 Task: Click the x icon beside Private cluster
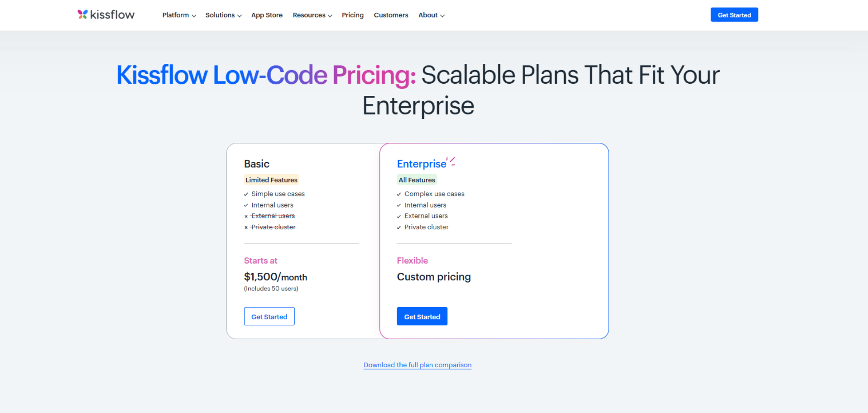[x=246, y=227]
